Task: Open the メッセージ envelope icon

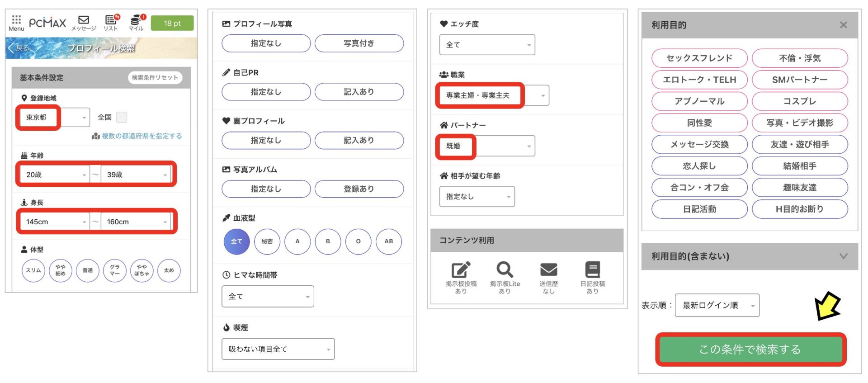Action: 84,20
